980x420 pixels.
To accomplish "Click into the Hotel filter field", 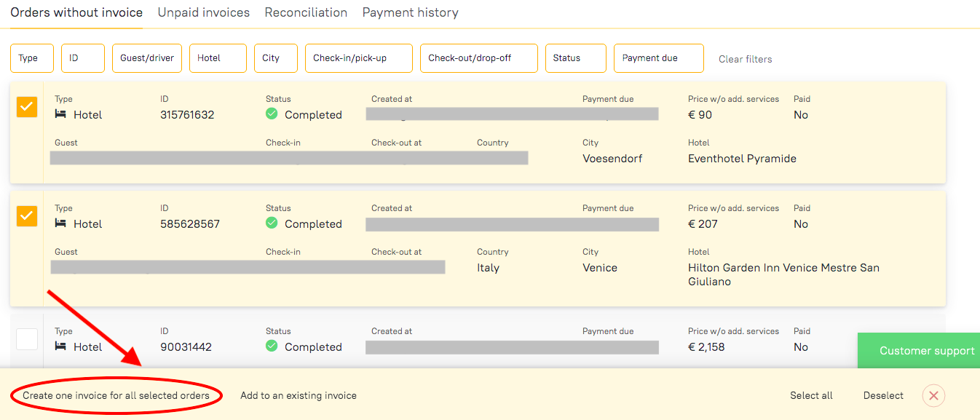I will 218,58.
